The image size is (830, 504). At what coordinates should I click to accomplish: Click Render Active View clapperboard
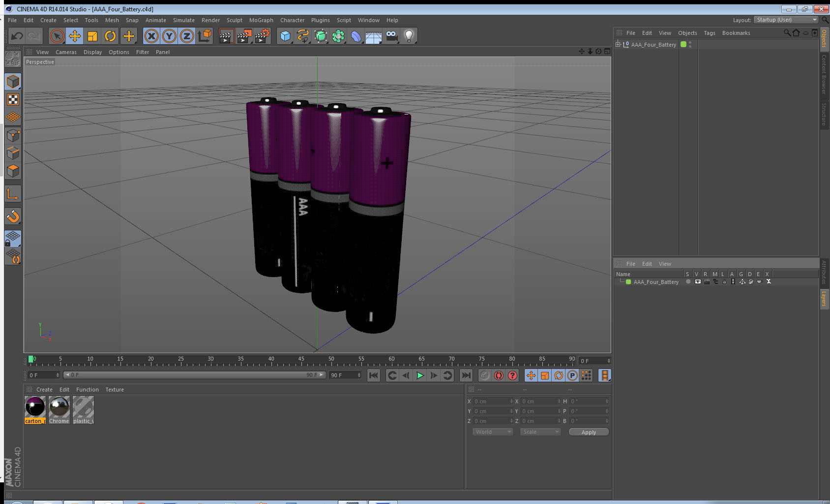[x=226, y=36]
